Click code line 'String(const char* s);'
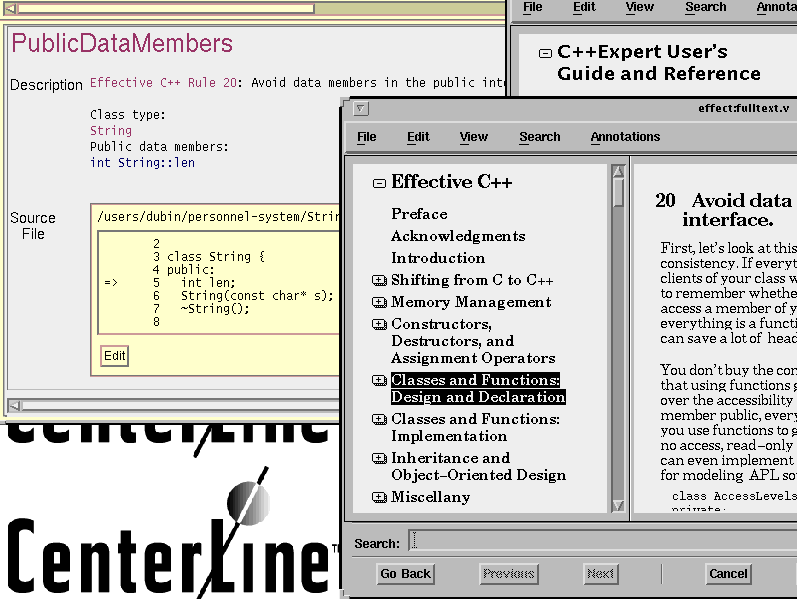This screenshot has width=797, height=599. 257,295
